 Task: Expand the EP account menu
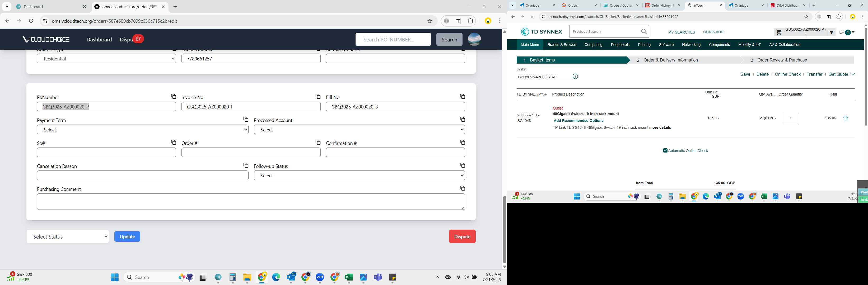pos(847,32)
